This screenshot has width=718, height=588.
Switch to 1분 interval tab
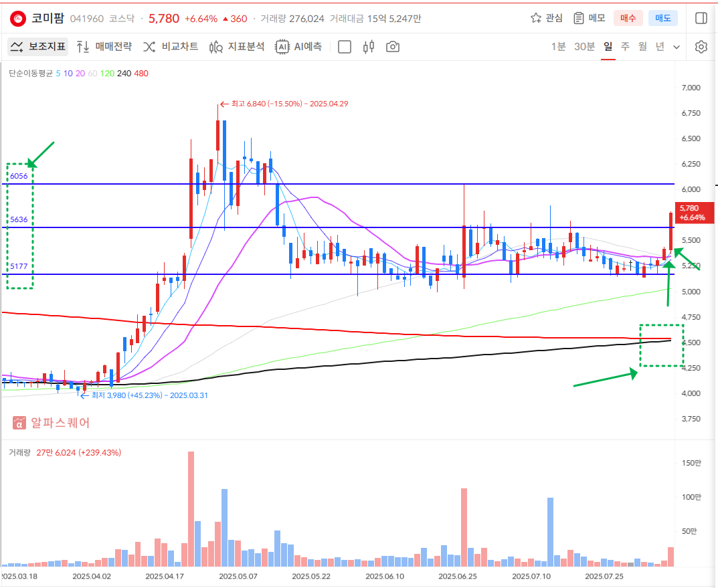click(x=558, y=46)
